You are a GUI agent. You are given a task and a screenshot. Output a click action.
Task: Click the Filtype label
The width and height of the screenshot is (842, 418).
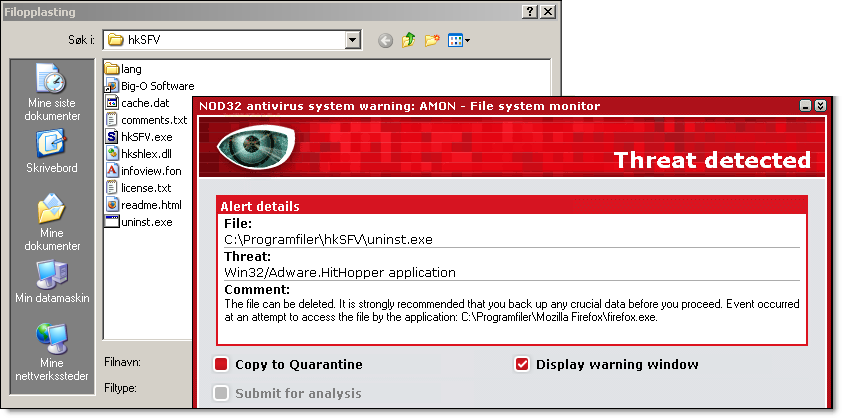(x=120, y=388)
